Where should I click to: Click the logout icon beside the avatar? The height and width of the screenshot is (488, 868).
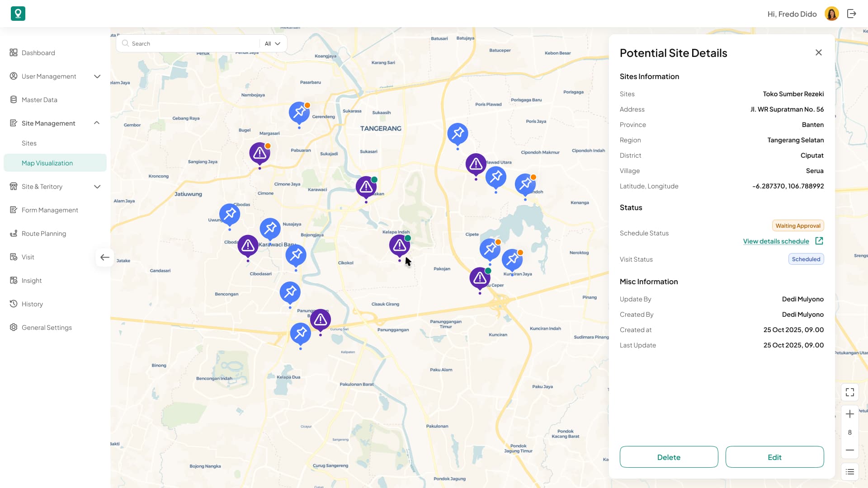(852, 14)
